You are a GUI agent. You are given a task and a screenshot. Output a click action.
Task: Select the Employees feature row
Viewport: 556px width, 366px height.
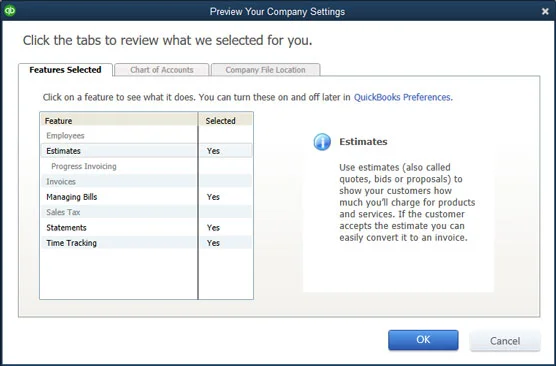pyautogui.click(x=146, y=136)
